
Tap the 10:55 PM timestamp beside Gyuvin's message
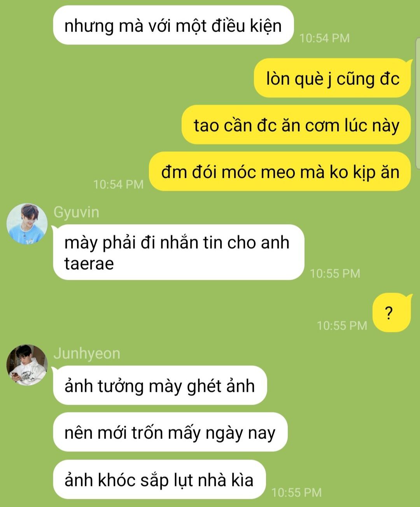(335, 274)
